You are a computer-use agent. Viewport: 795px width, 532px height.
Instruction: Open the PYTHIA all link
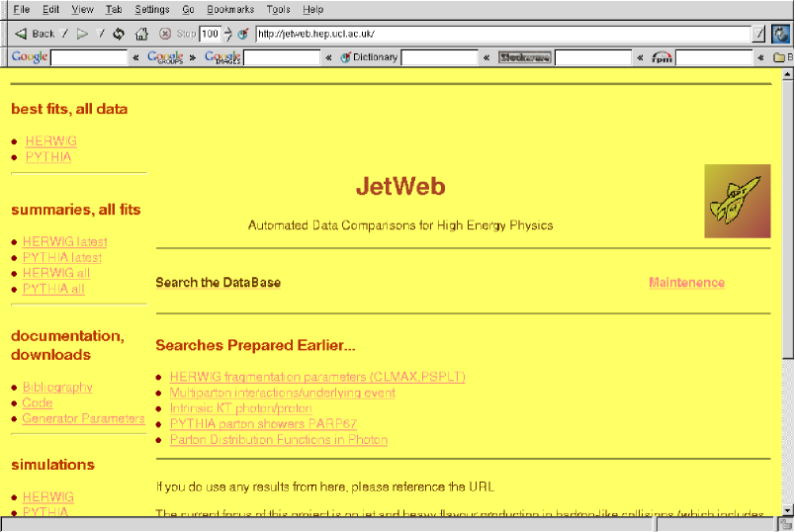53,289
